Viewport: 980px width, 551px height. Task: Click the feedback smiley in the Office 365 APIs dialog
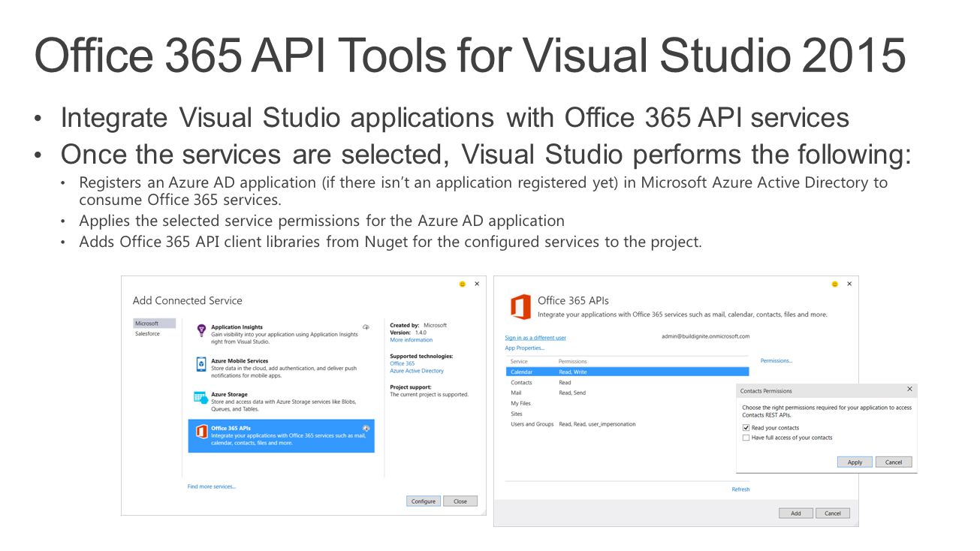click(835, 284)
